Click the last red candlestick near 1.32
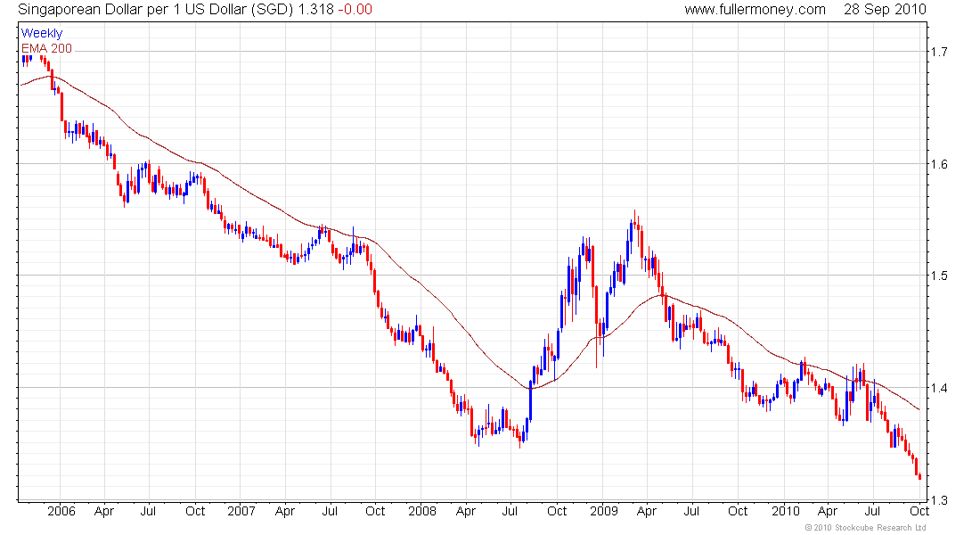This screenshot has height=535, width=980. (920, 477)
